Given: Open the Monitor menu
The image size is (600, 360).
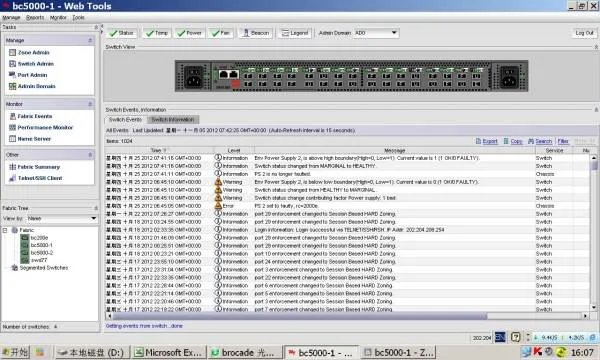Looking at the screenshot, I should [x=58, y=18].
